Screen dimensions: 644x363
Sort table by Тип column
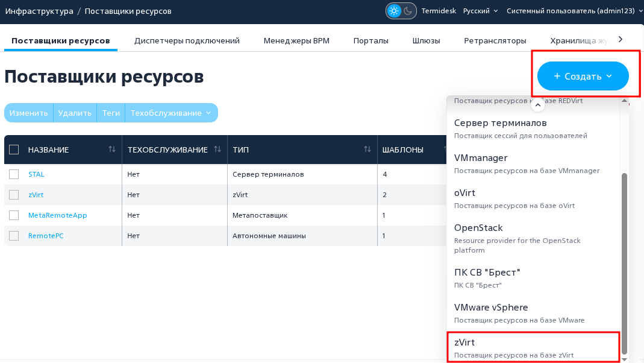click(367, 149)
